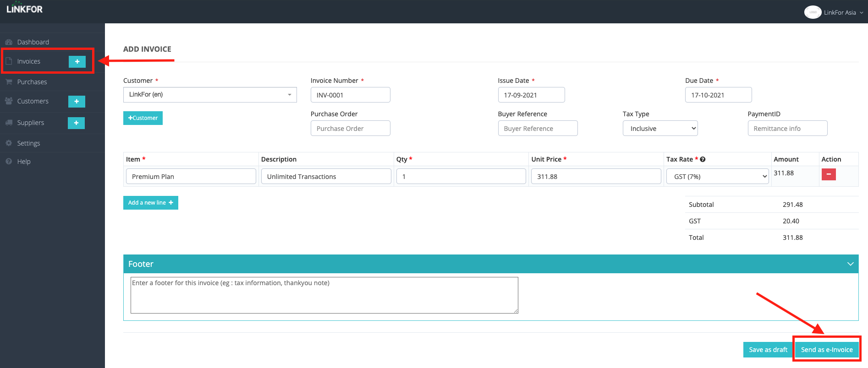Viewport: 868px width, 368px height.
Task: Click the Settings gear icon
Action: point(9,143)
